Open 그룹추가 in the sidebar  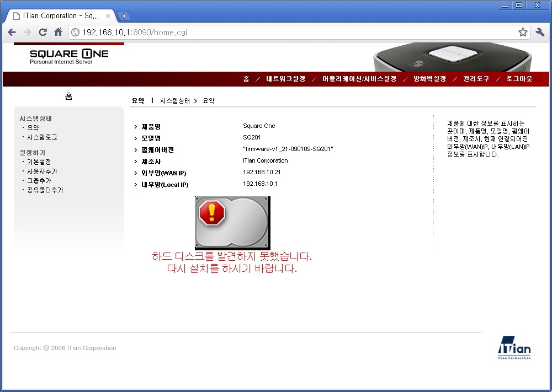[39, 181]
